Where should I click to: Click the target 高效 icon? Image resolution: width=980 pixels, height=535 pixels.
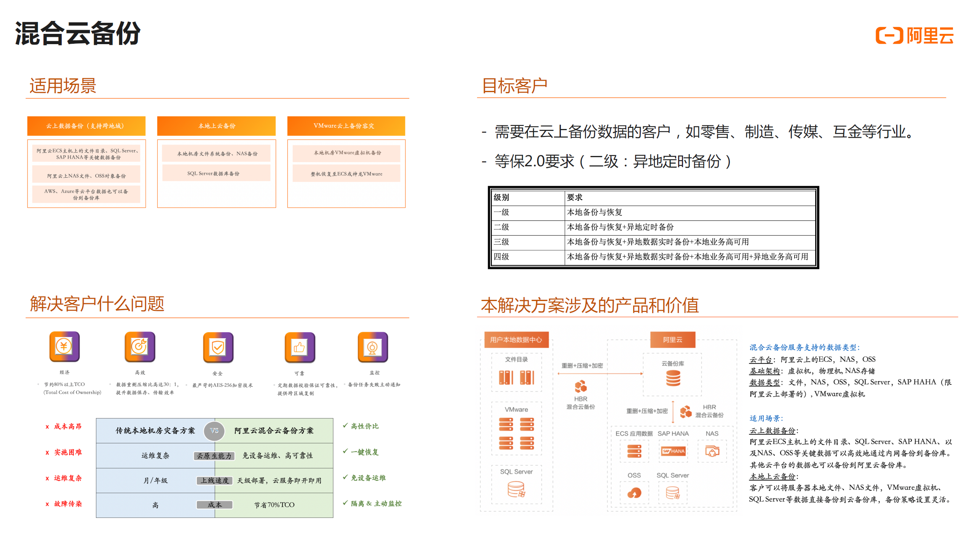(x=140, y=346)
